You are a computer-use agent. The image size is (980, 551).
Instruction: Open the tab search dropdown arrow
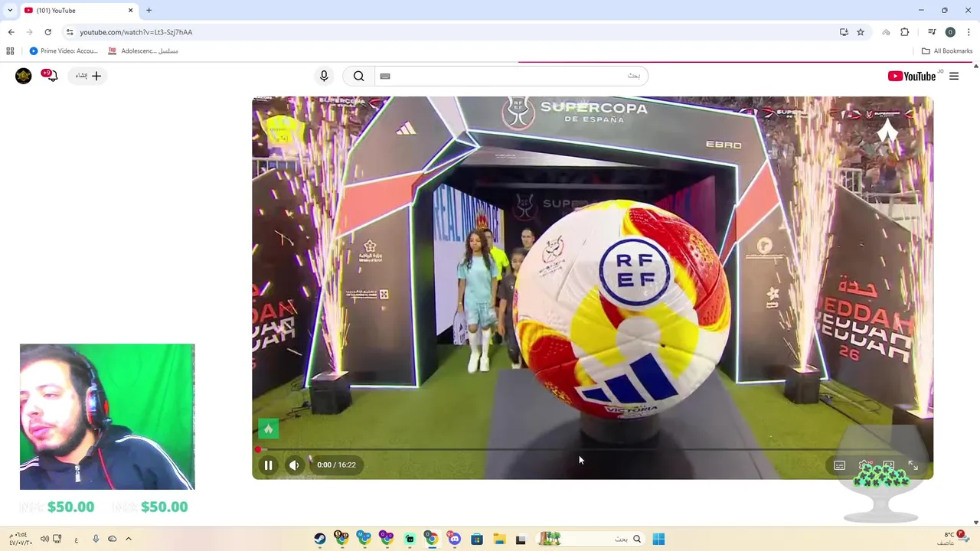click(x=9, y=10)
